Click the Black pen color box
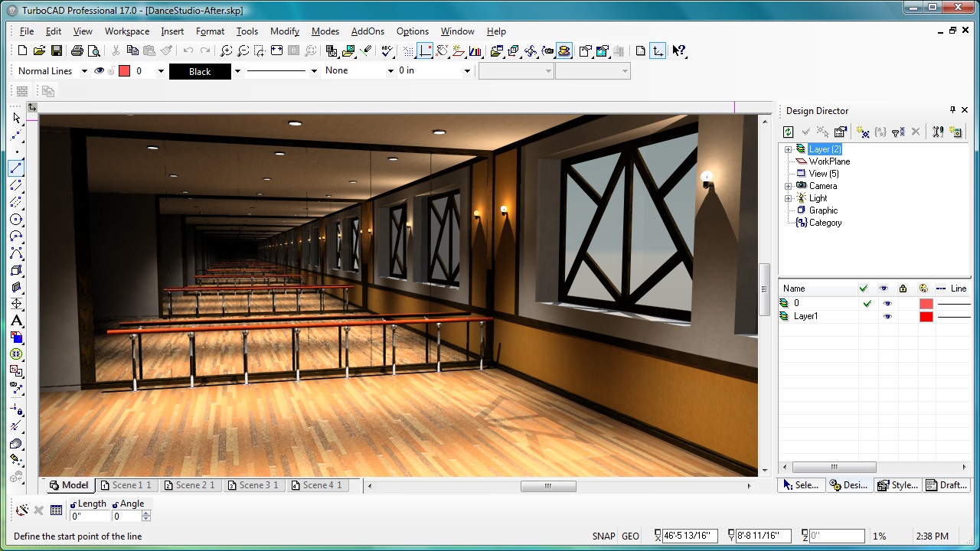Viewport: 980px width, 551px height. point(200,71)
